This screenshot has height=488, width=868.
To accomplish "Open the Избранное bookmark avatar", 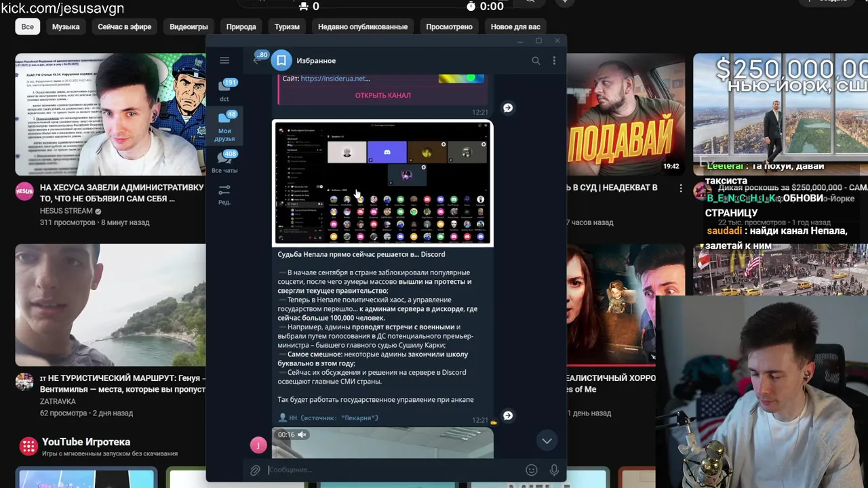I will tap(281, 60).
